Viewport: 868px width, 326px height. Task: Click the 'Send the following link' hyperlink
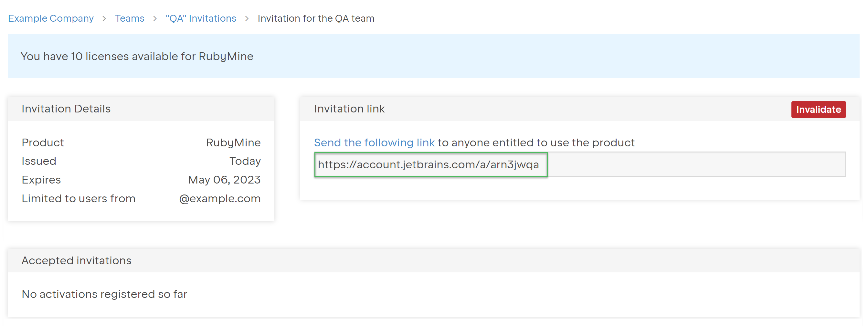tap(374, 142)
